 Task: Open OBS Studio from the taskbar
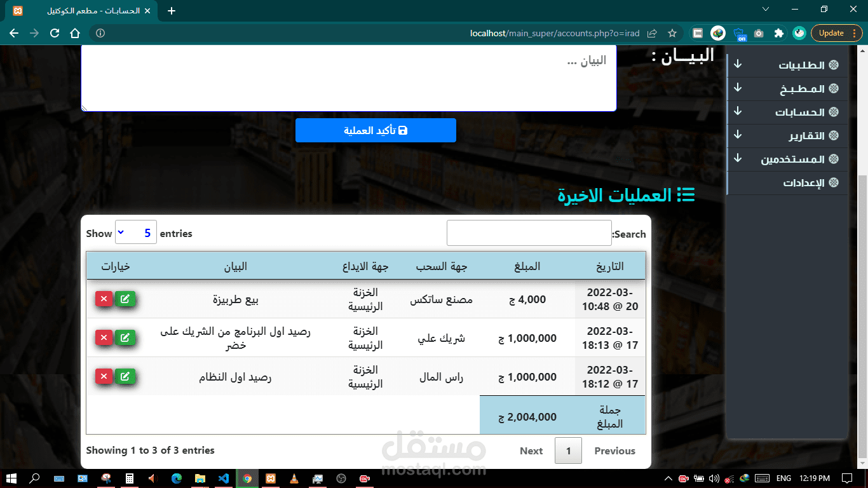point(341,478)
